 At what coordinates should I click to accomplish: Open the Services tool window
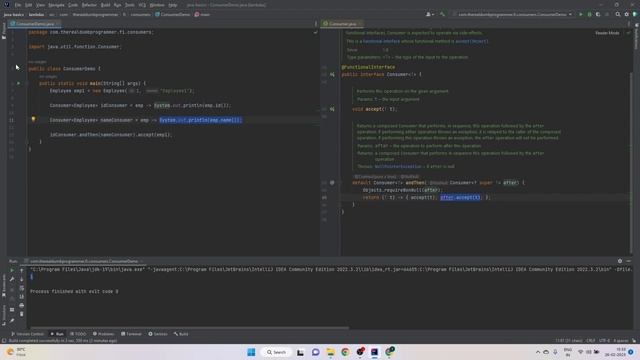(158, 334)
